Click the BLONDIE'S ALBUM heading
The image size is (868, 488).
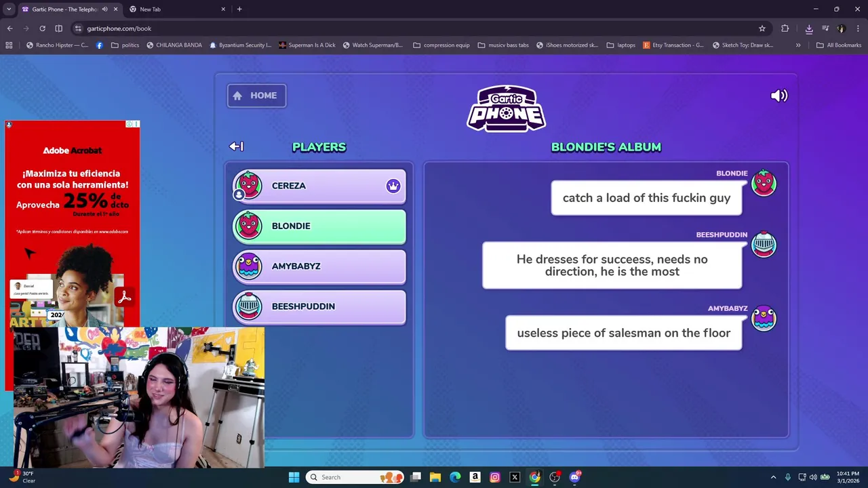pos(606,147)
